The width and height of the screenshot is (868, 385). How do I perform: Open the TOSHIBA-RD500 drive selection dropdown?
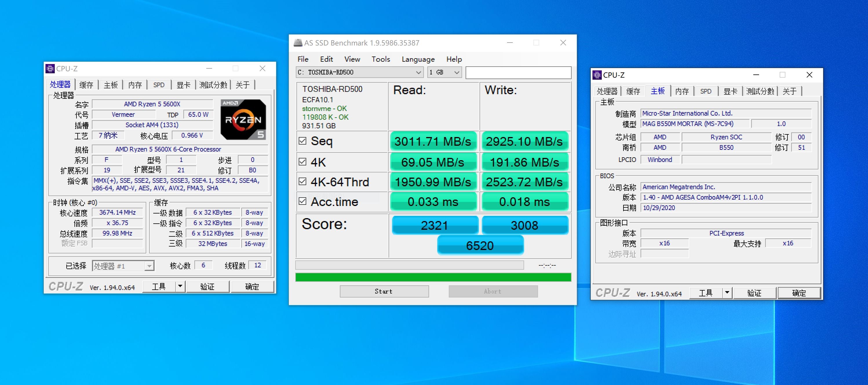point(418,72)
